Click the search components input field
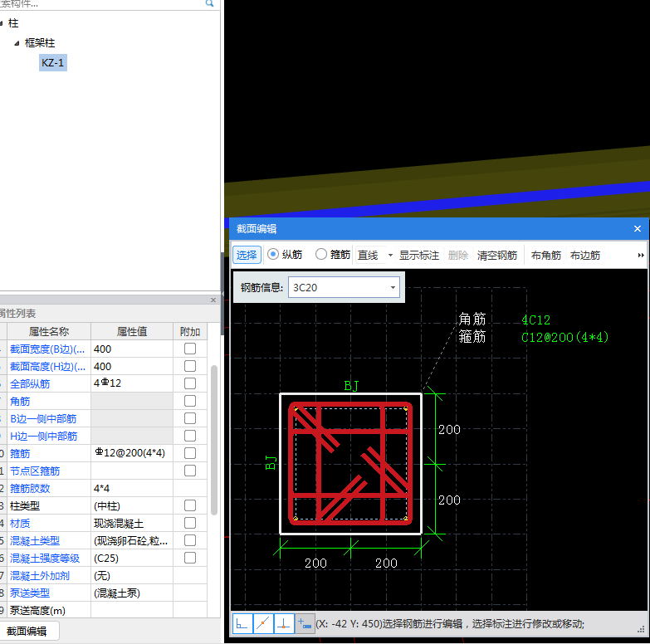Screen dimensions: 650x644 tap(101, 3)
